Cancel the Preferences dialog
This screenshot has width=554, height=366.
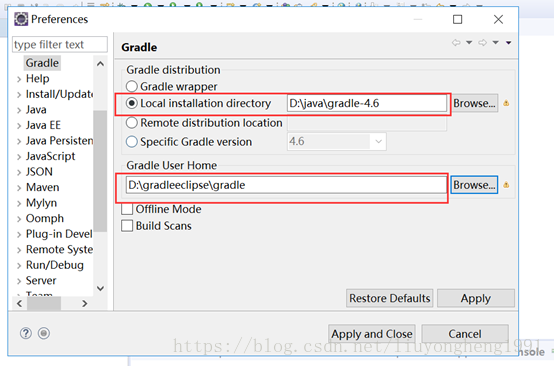[465, 334]
